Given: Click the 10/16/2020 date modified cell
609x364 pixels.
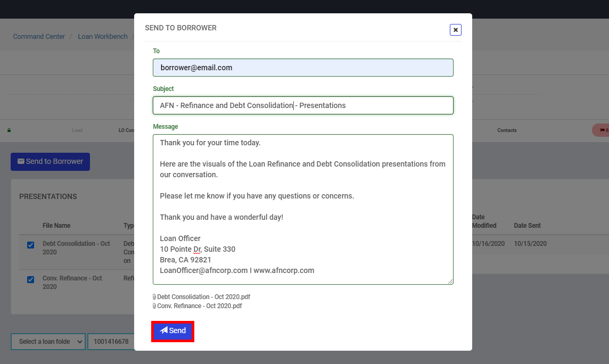Looking at the screenshot, I should pyautogui.click(x=488, y=244).
